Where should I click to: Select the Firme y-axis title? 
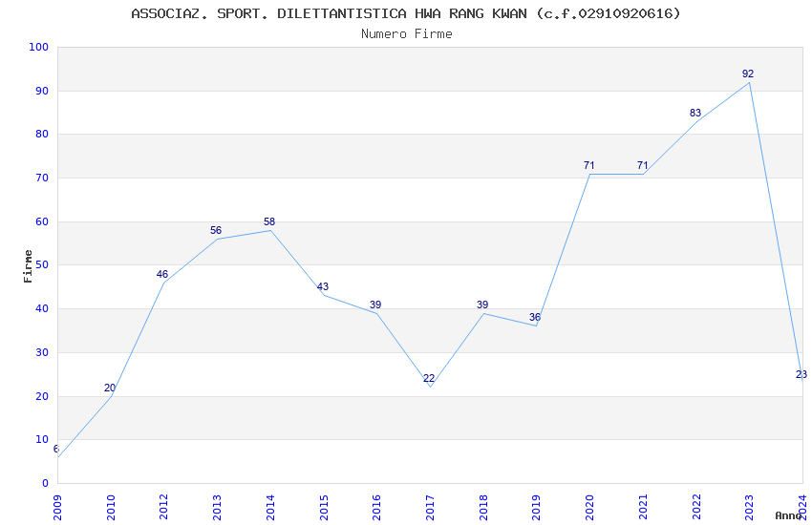[28, 266]
